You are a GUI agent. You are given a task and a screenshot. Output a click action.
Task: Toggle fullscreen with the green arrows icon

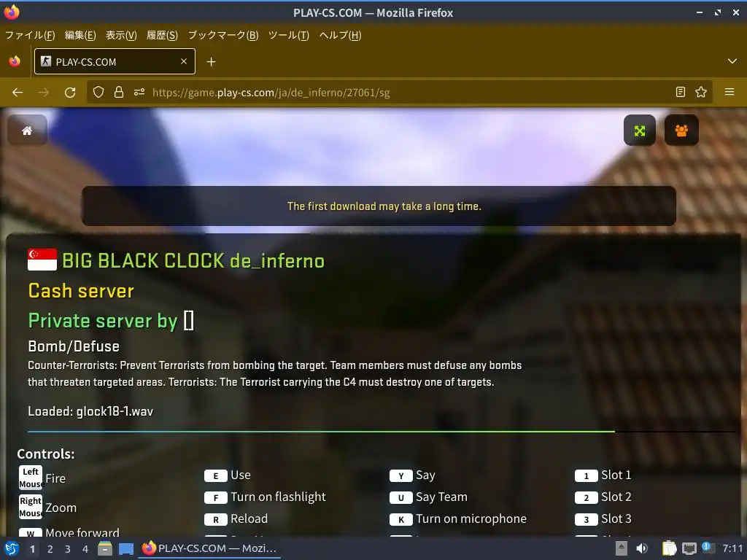(x=639, y=130)
